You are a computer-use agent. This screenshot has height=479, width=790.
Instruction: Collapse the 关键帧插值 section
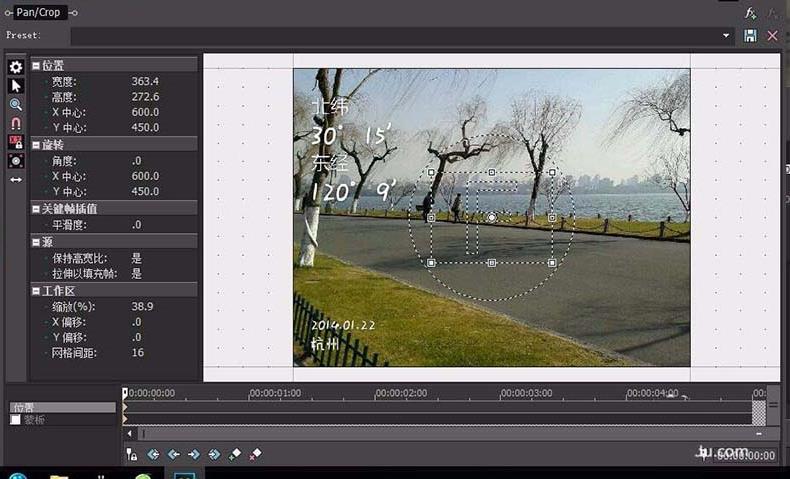point(36,209)
